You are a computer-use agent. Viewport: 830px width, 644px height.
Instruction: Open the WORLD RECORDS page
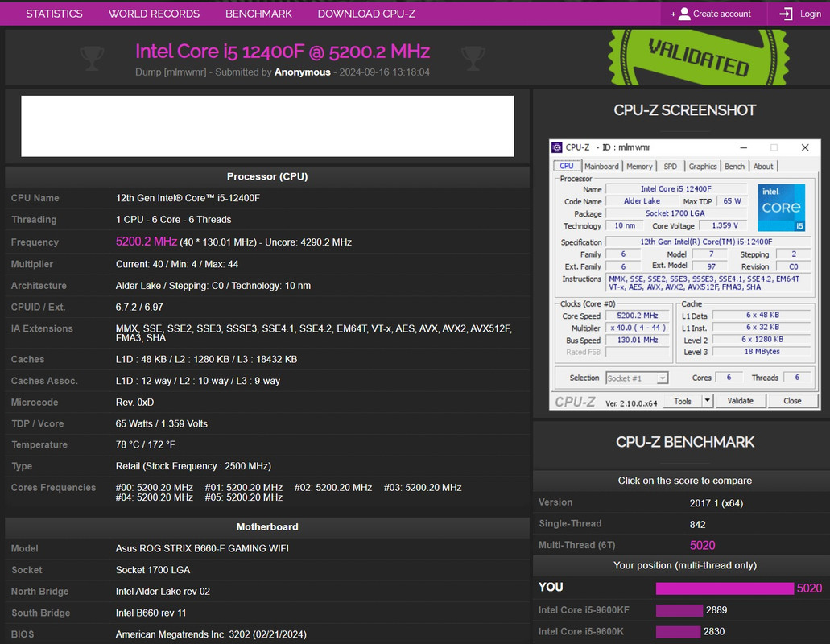click(154, 14)
